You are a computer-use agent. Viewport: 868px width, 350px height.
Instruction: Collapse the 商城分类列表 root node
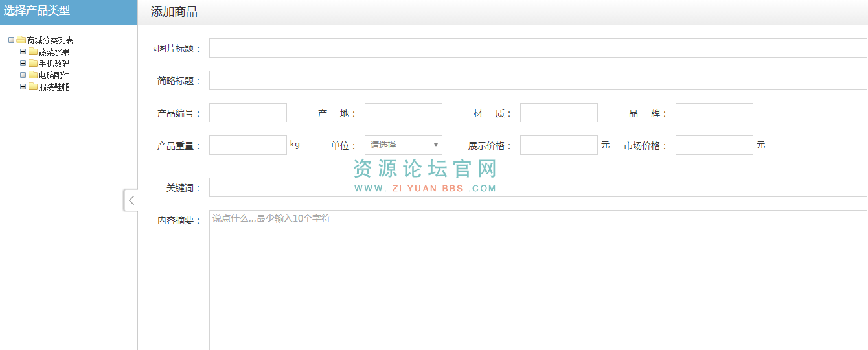(x=11, y=40)
